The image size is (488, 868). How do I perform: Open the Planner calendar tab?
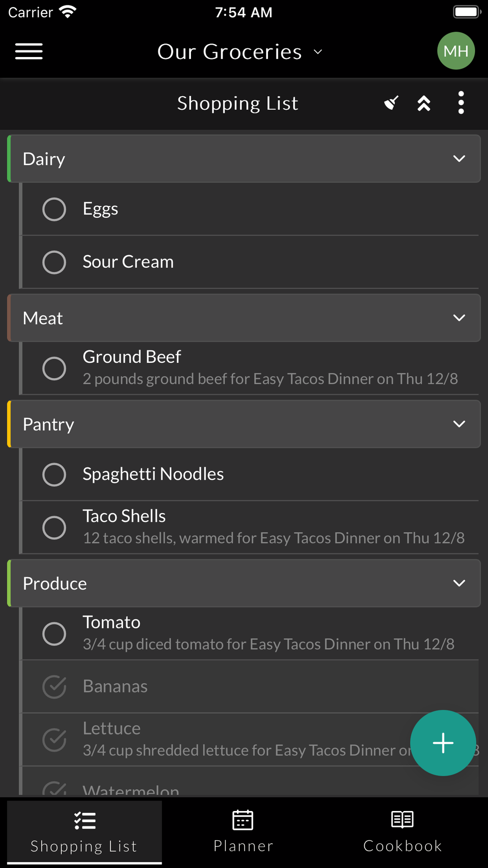coord(243,832)
